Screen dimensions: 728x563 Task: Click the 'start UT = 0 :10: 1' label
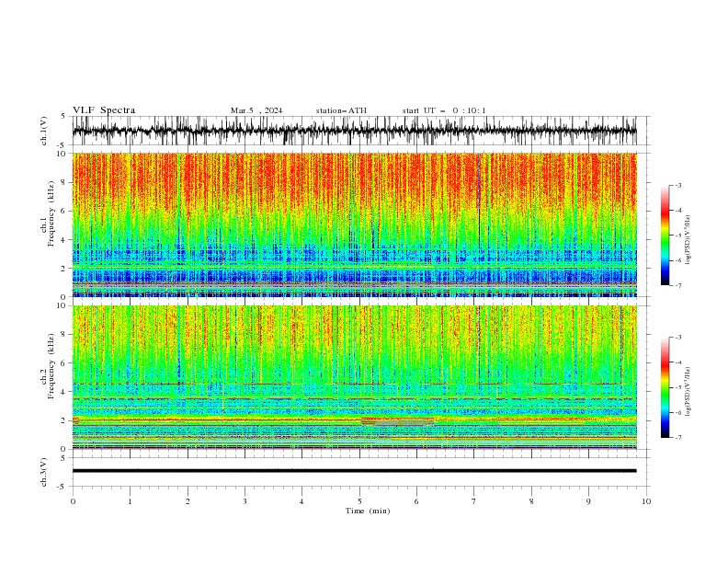click(x=444, y=110)
